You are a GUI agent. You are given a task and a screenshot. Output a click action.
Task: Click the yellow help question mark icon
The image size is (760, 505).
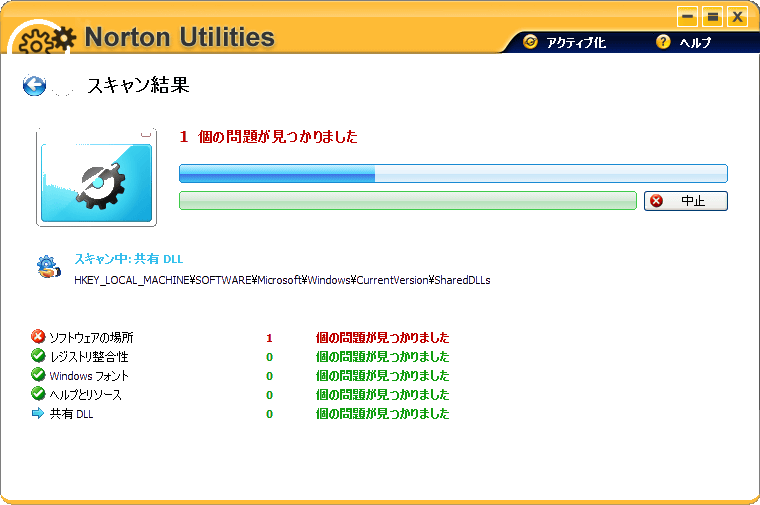[x=663, y=42]
